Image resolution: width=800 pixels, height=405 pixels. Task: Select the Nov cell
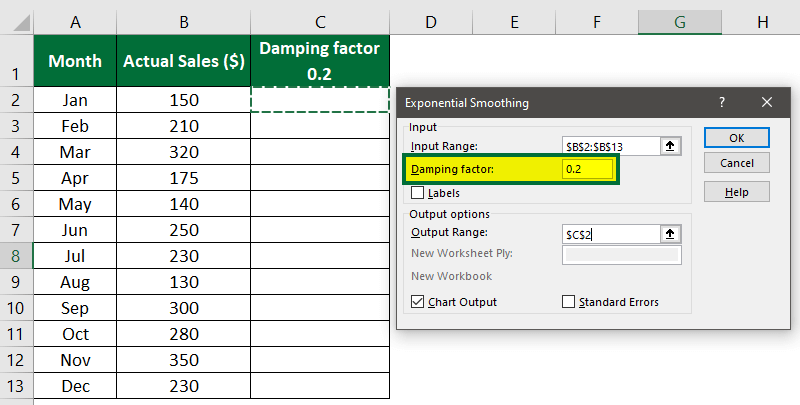pyautogui.click(x=75, y=360)
